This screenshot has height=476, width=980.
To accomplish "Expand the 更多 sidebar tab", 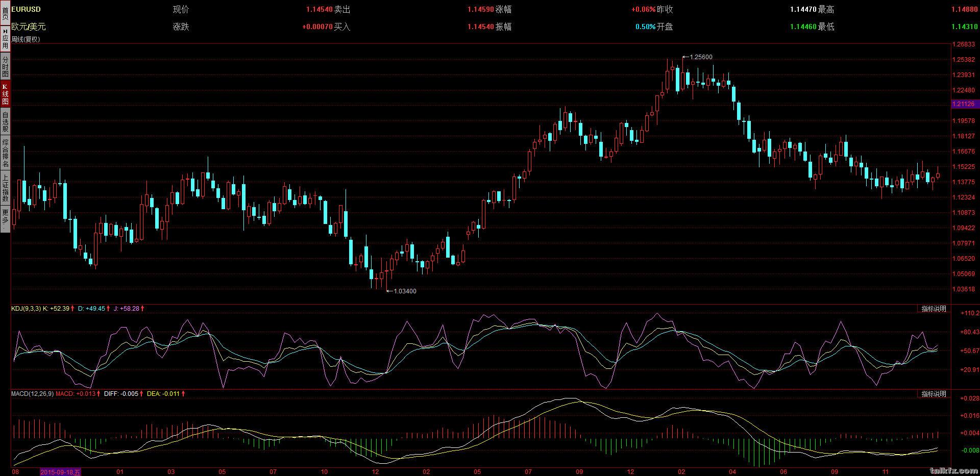I will (5, 219).
